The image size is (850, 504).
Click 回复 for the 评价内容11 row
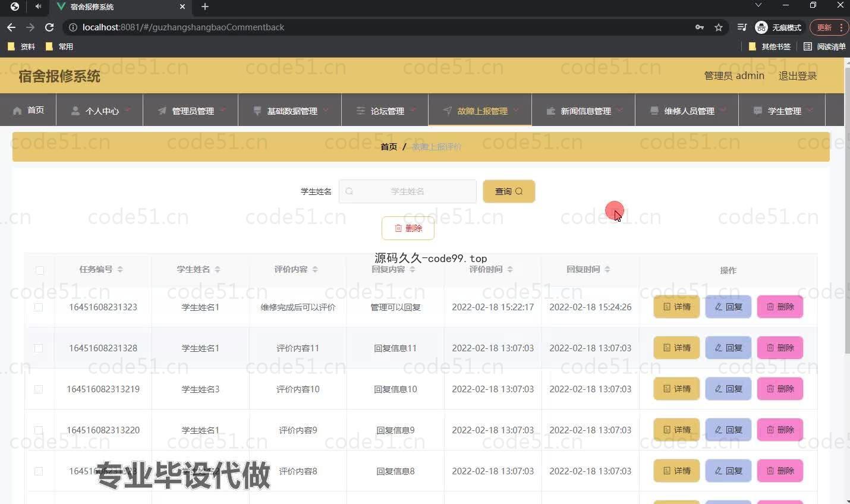[x=728, y=348]
